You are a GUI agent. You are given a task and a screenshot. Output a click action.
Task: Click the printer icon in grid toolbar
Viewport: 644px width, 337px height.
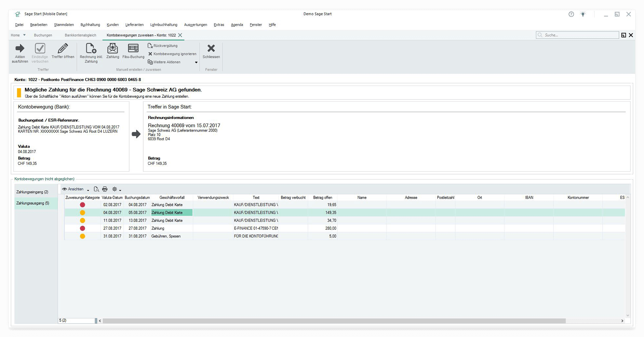pos(105,189)
